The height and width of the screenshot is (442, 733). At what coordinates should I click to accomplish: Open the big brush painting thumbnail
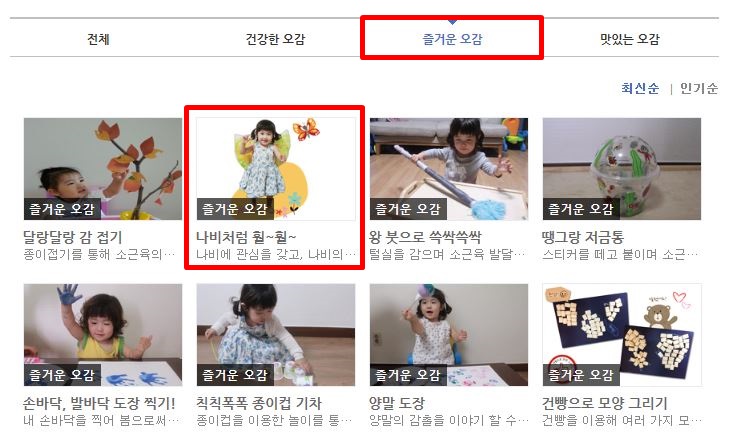(x=449, y=169)
